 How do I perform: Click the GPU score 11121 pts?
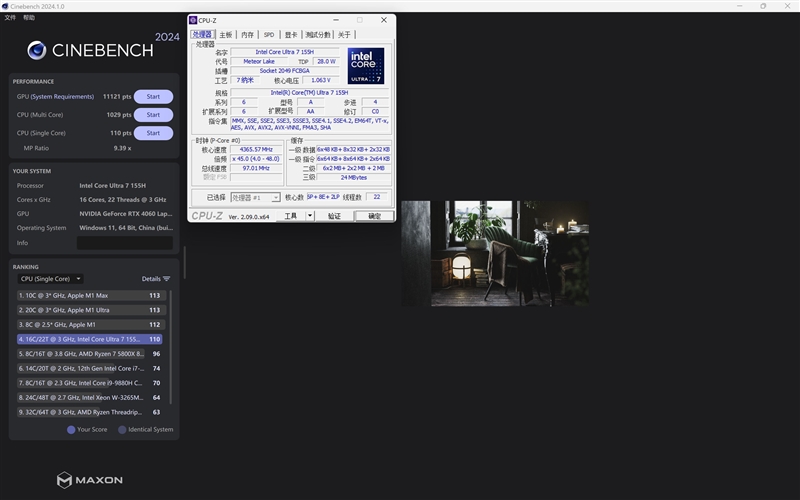click(117, 96)
